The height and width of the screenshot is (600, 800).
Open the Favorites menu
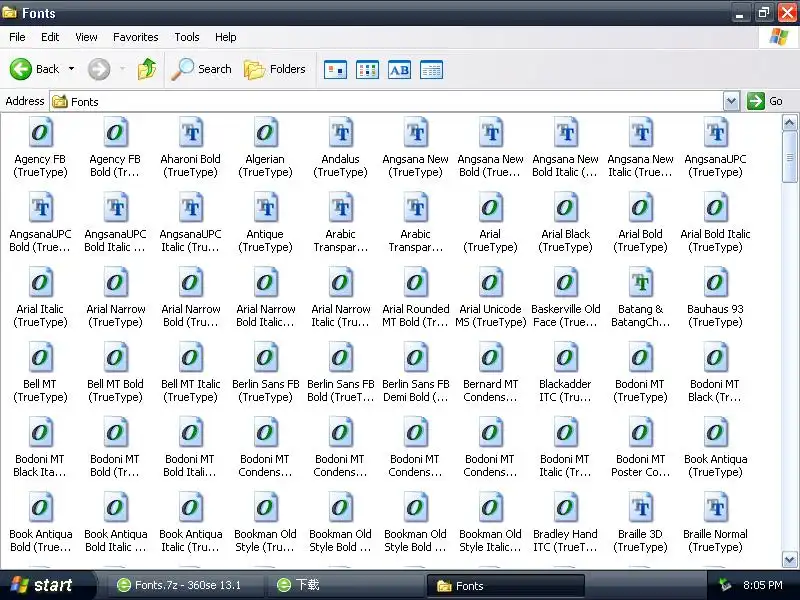[136, 37]
